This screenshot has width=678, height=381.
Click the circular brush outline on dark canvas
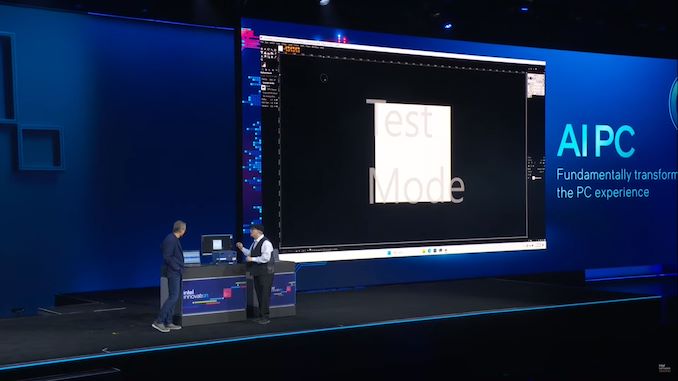coord(324,78)
